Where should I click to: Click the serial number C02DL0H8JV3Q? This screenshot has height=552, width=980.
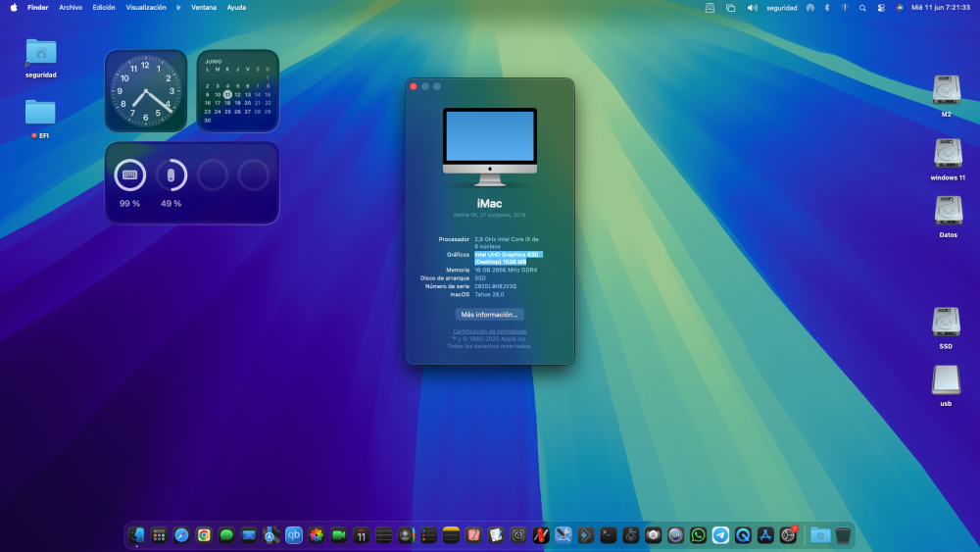pos(496,286)
